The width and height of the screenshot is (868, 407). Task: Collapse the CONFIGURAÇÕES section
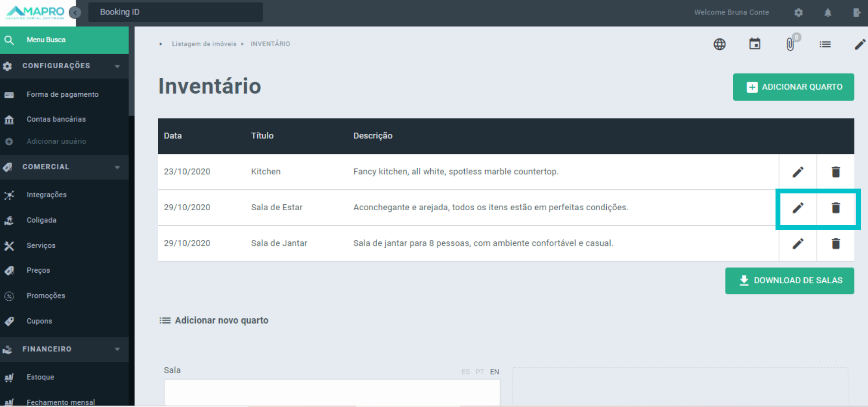pos(117,66)
